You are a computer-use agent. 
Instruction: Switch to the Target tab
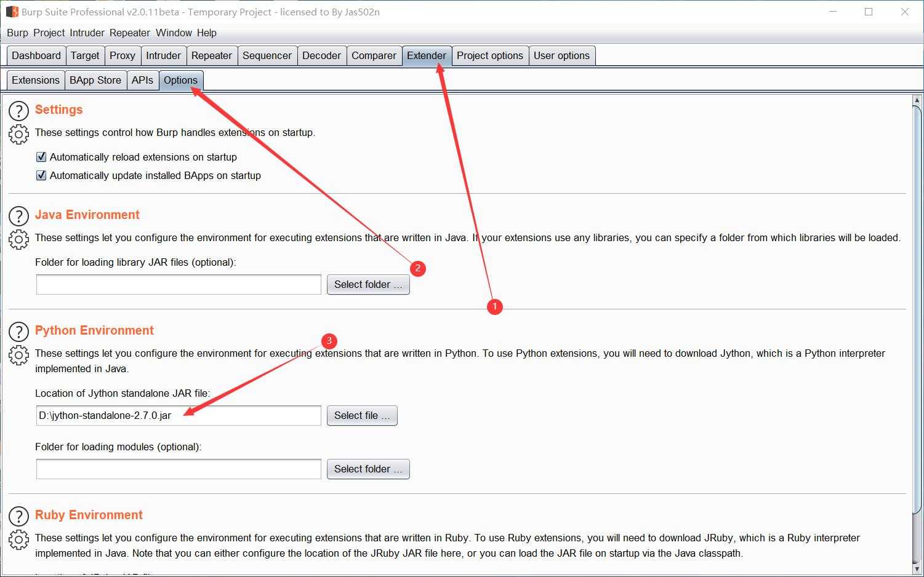point(85,55)
